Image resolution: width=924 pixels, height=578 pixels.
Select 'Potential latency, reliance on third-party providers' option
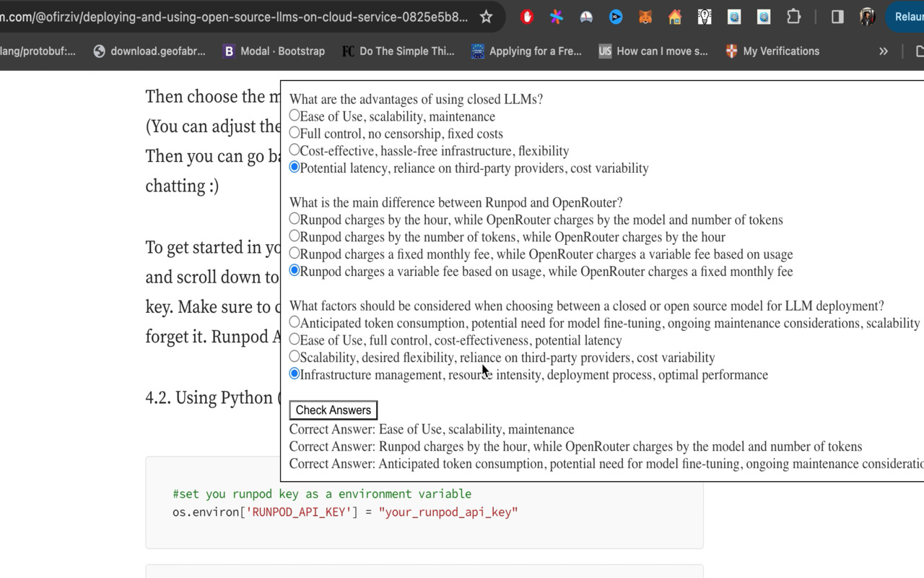coord(295,168)
